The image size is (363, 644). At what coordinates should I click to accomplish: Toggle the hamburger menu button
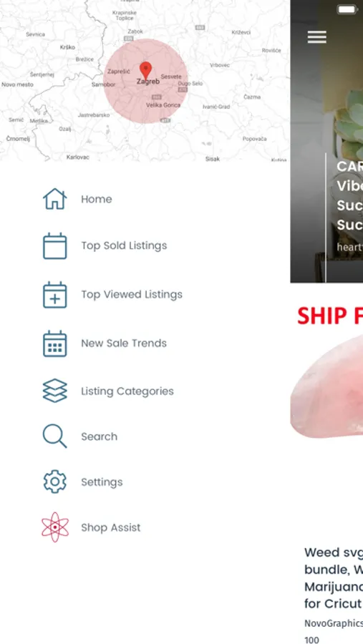point(317,37)
